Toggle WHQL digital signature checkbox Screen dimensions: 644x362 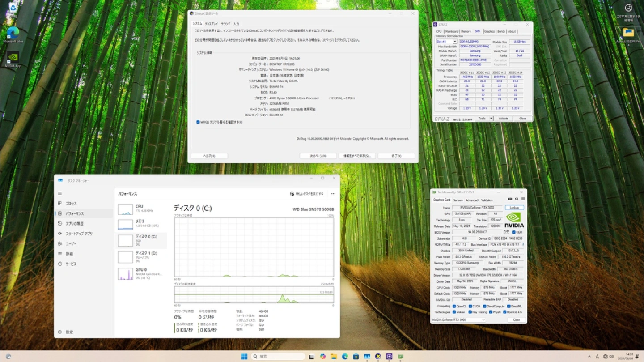(x=198, y=122)
